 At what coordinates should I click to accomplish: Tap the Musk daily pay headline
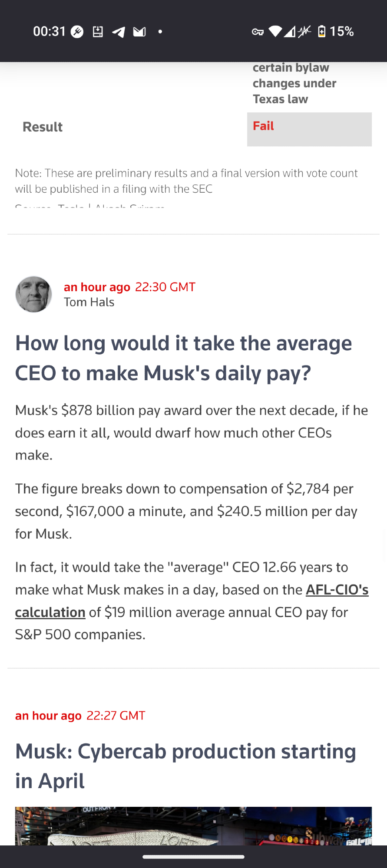pos(183,358)
